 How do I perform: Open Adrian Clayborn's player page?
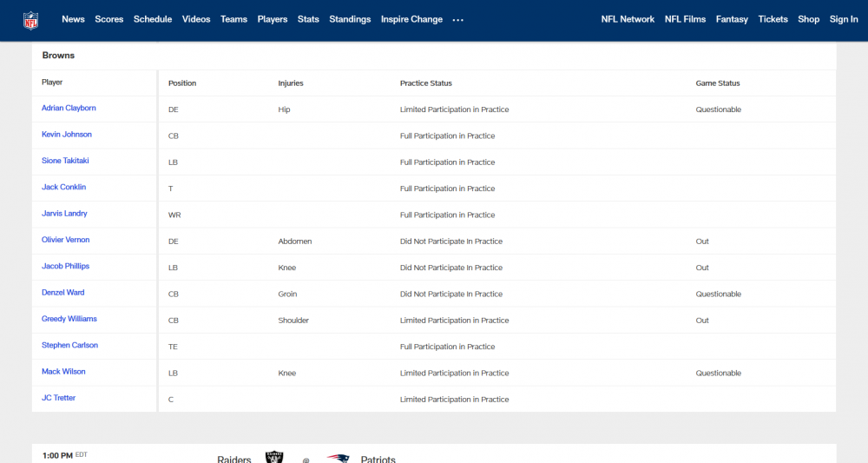pyautogui.click(x=69, y=108)
